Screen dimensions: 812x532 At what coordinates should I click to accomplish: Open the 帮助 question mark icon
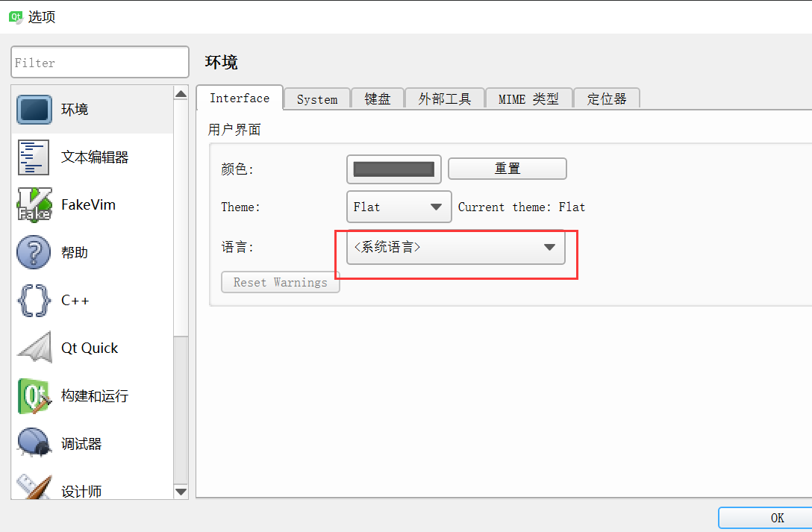click(34, 252)
